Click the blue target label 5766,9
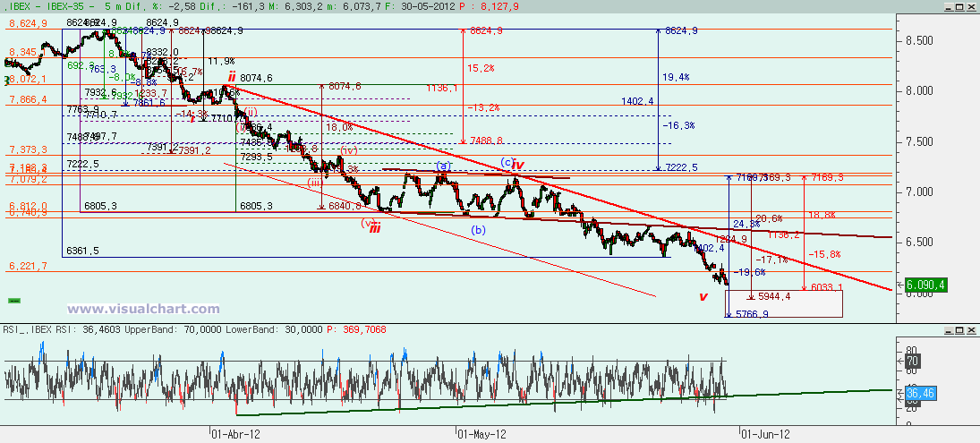Viewport: 980px width, 443px height. pyautogui.click(x=752, y=314)
